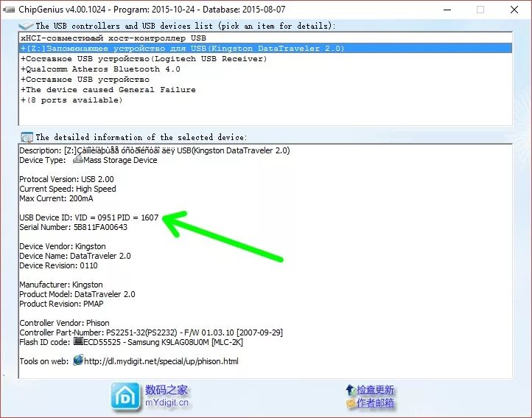This screenshot has height=418, width=532.
Task: Click the Product Revision: PMAP line
Action: point(61,304)
